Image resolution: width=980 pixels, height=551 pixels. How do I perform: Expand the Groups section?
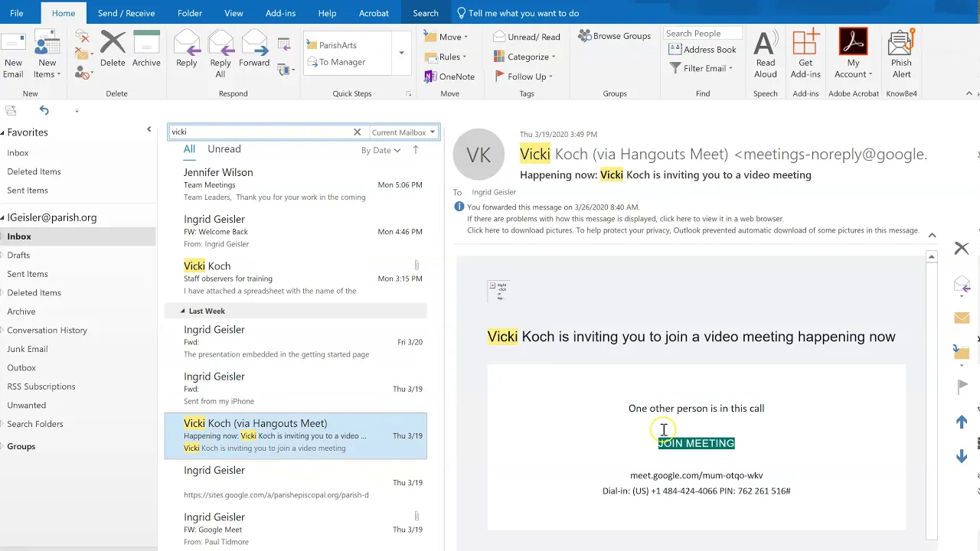click(x=3, y=446)
